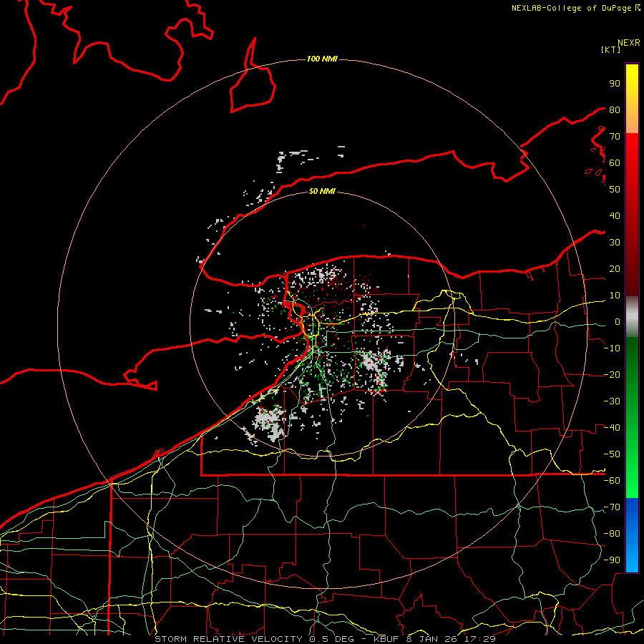Viewport: 644px width, 644px height.
Task: Click the NEXR label above the scale
Action: pos(629,43)
